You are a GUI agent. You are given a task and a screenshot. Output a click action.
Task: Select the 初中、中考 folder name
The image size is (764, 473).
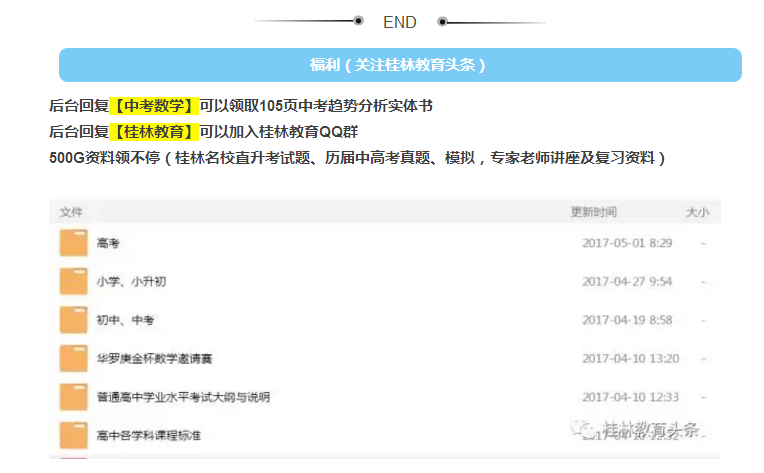pyautogui.click(x=125, y=320)
